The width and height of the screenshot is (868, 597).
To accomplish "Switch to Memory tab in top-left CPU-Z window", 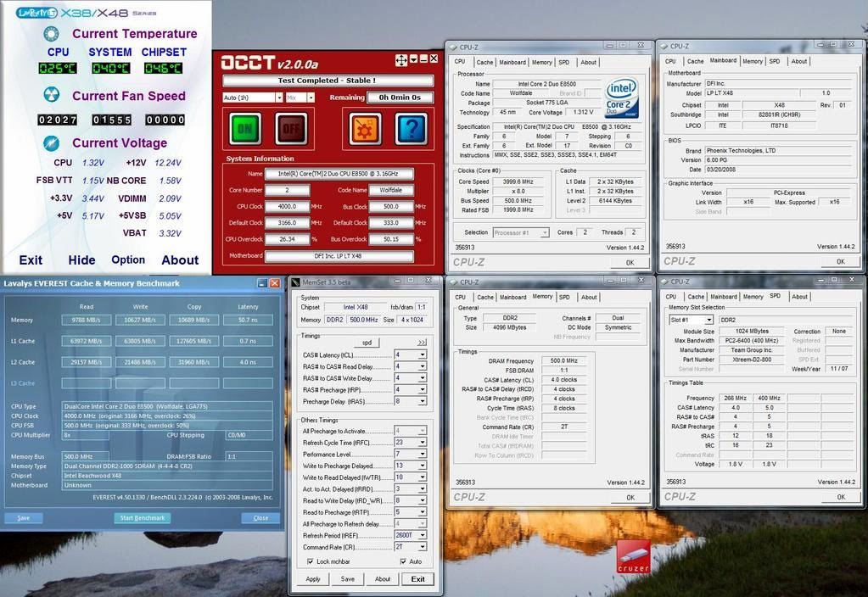I will 541,63.
